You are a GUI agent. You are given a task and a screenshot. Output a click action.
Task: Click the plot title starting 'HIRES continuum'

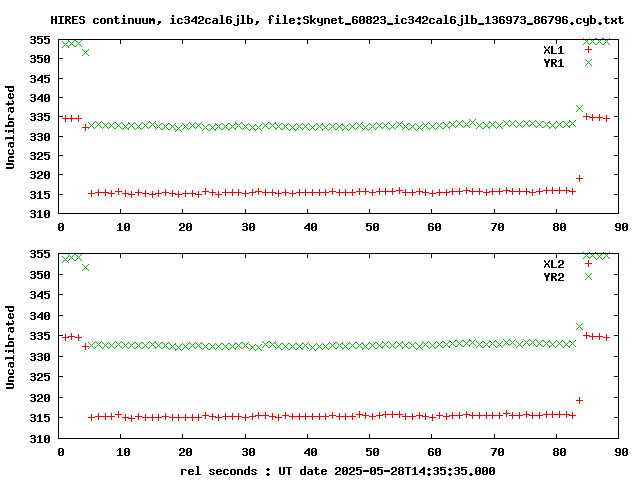point(337,20)
